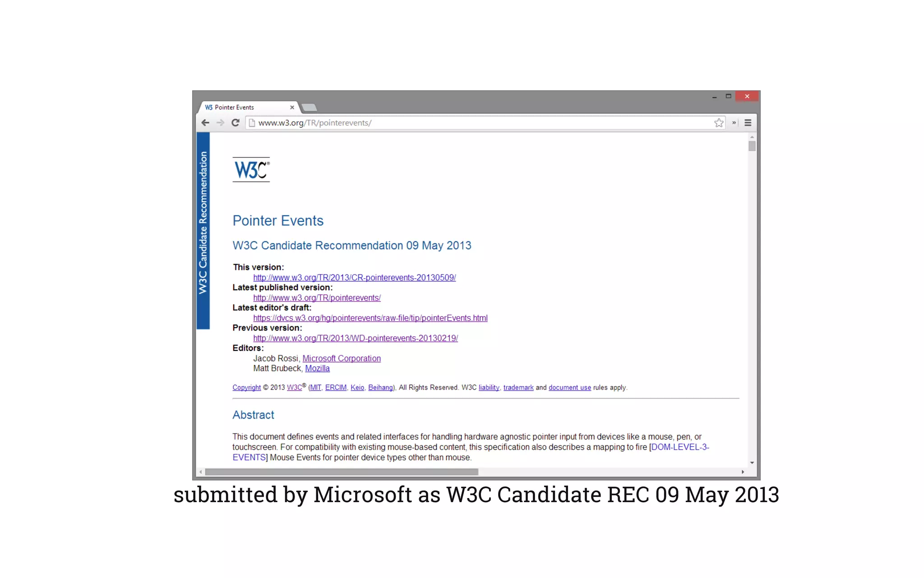
Task: Click the horizontal scrollbar thumb
Action: click(x=342, y=472)
